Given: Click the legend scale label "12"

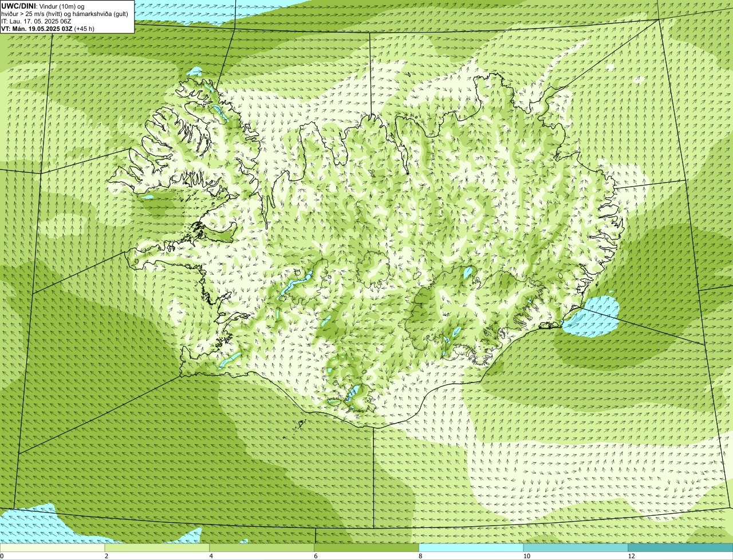Looking at the screenshot, I should [631, 556].
